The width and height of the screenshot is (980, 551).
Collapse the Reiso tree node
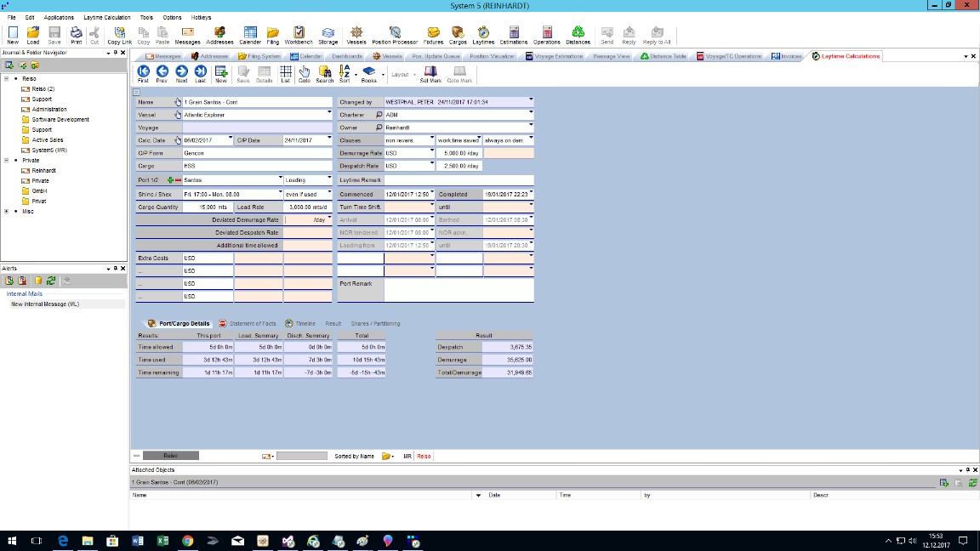pos(7,79)
